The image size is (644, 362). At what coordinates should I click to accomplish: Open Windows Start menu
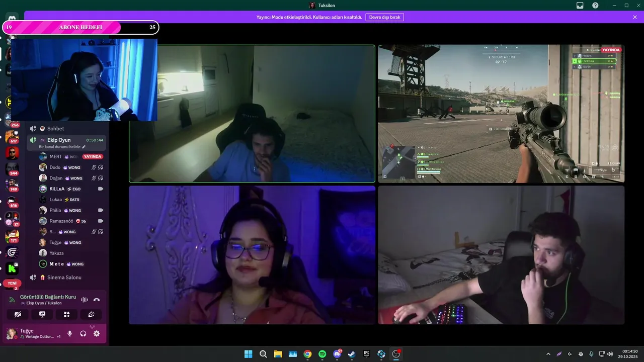(x=248, y=354)
